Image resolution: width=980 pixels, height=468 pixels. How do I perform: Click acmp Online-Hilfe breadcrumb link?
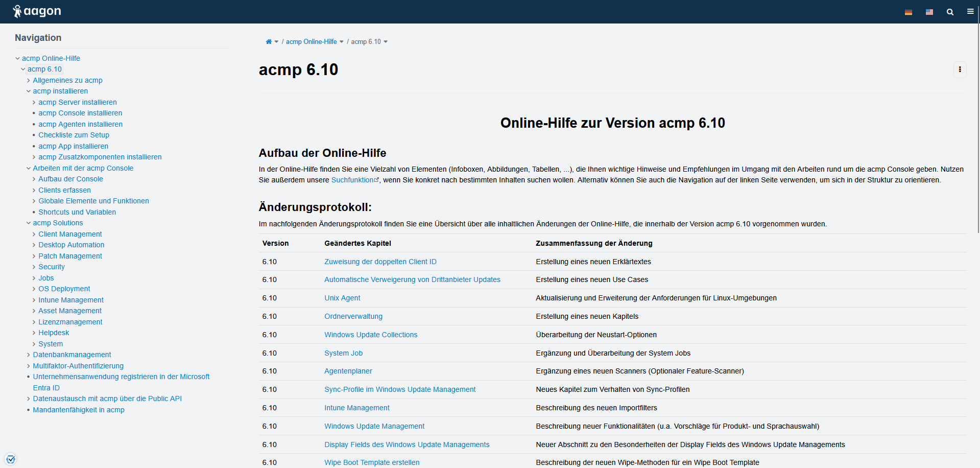[312, 42]
